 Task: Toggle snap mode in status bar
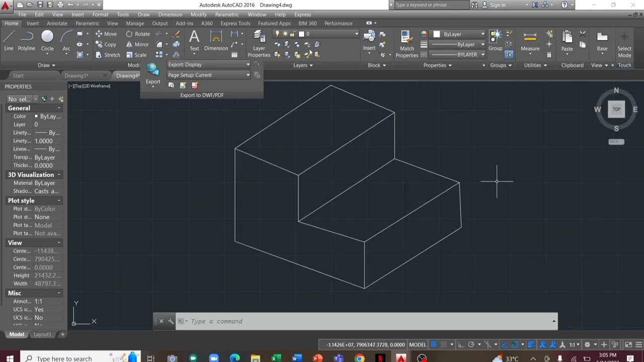click(x=444, y=344)
